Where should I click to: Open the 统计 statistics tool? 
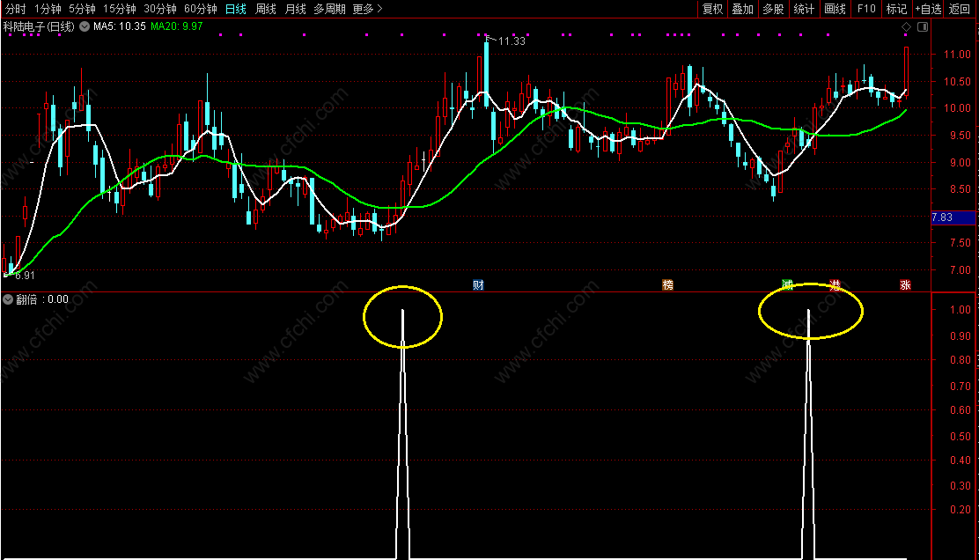click(x=804, y=9)
